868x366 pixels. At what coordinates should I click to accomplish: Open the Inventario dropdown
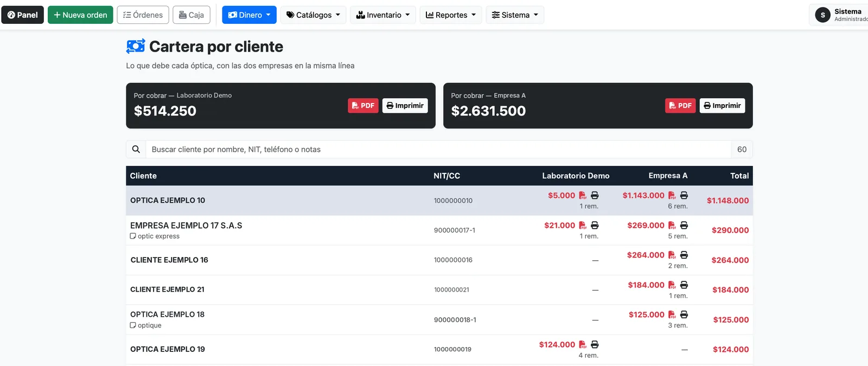pos(383,15)
